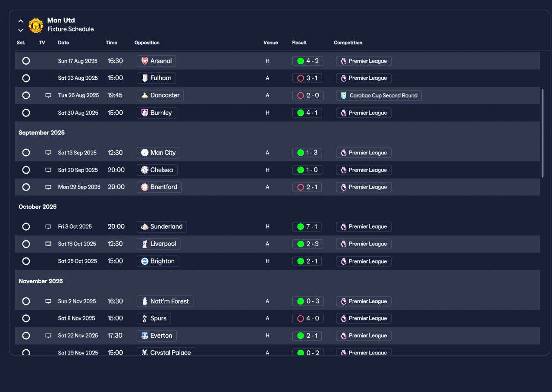Select the Chelsea fixture radio button

click(x=26, y=170)
